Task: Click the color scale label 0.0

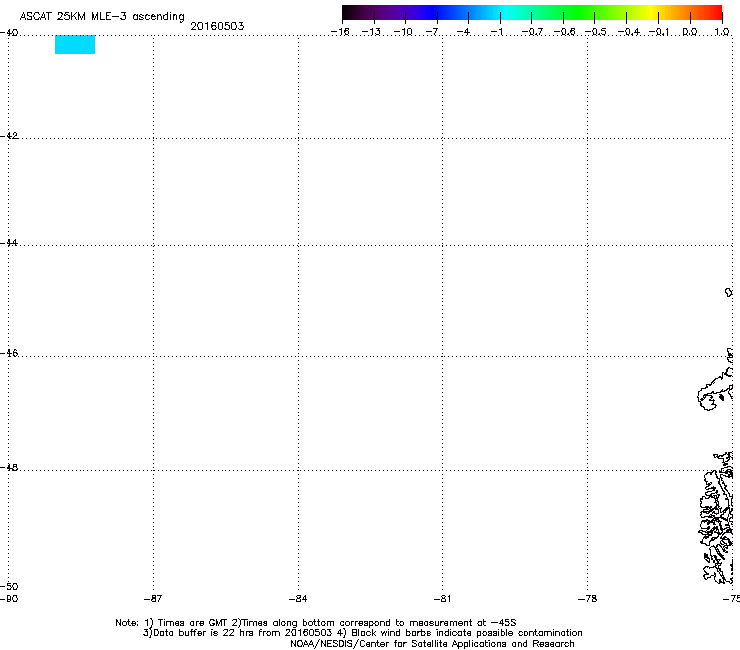Action: (690, 32)
